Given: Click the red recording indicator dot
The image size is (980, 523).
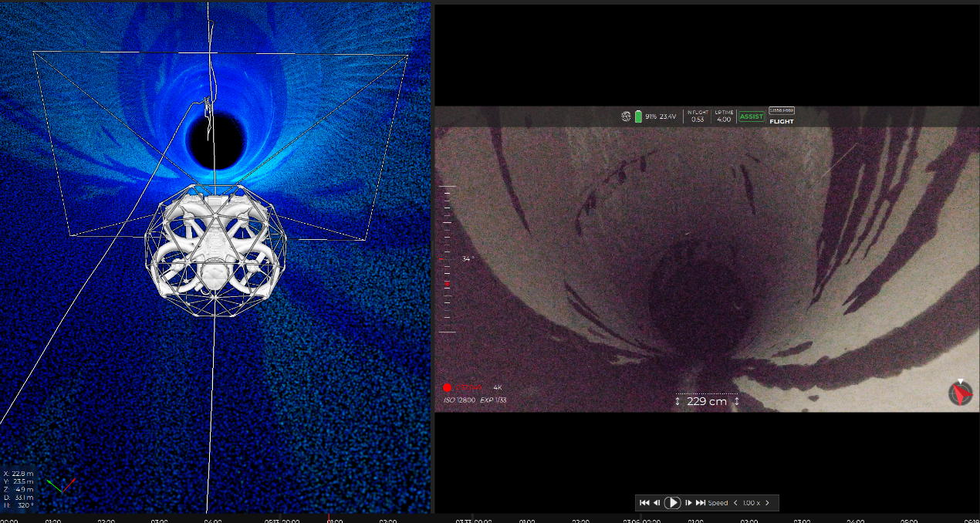Looking at the screenshot, I should tap(447, 387).
